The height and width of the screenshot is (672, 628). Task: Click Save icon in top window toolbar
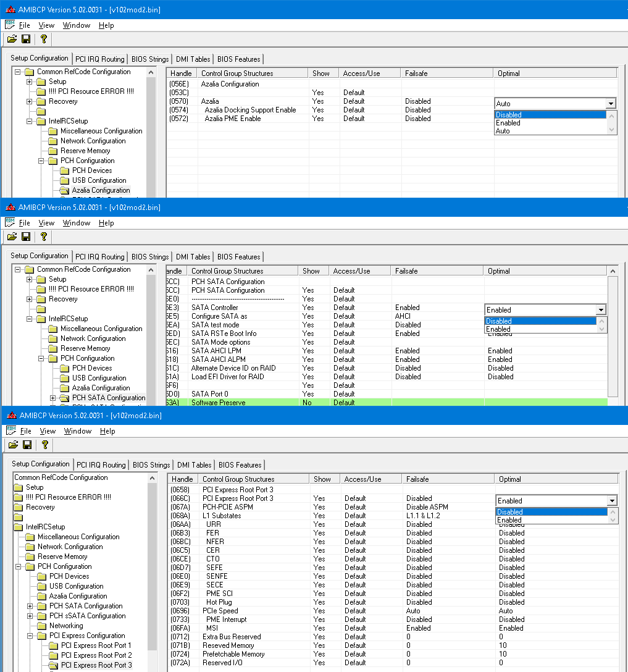coord(26,39)
